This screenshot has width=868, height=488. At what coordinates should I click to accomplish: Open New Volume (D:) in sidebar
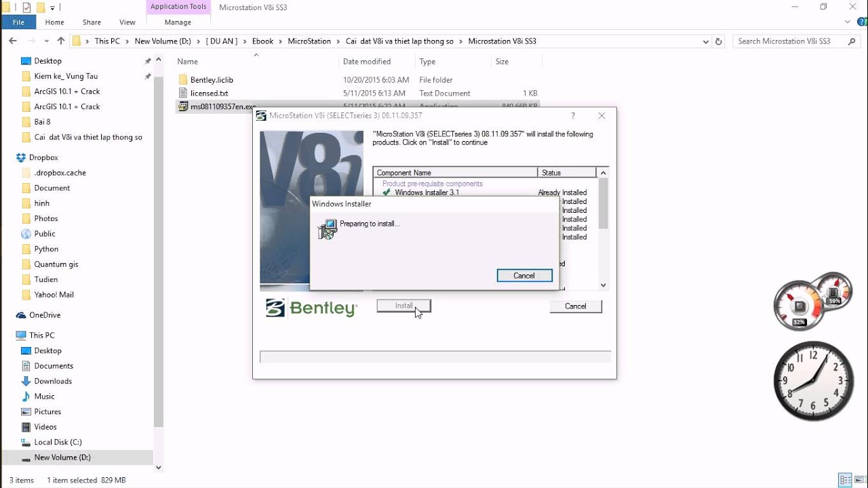[x=62, y=457]
